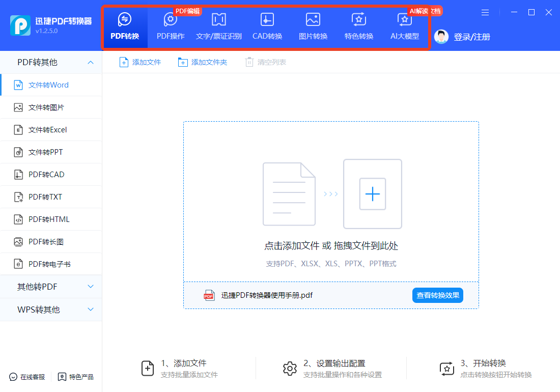Open the 特色转换 star icon
This screenshot has height=392, width=560.
[358, 19]
